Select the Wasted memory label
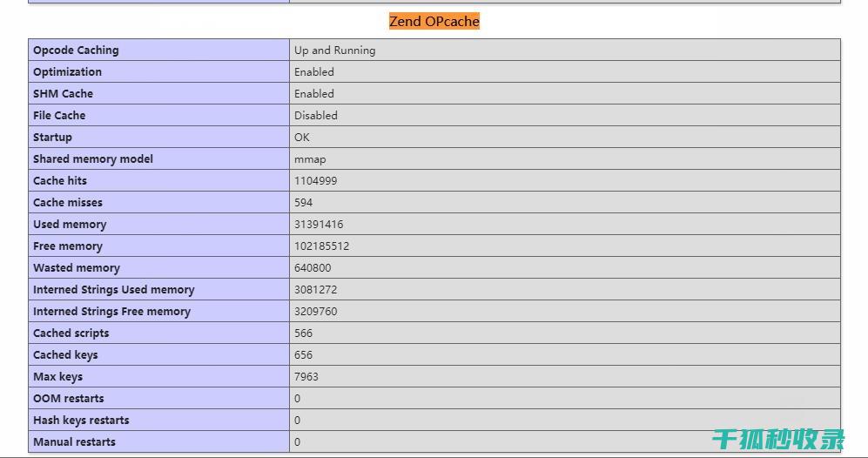 click(77, 268)
